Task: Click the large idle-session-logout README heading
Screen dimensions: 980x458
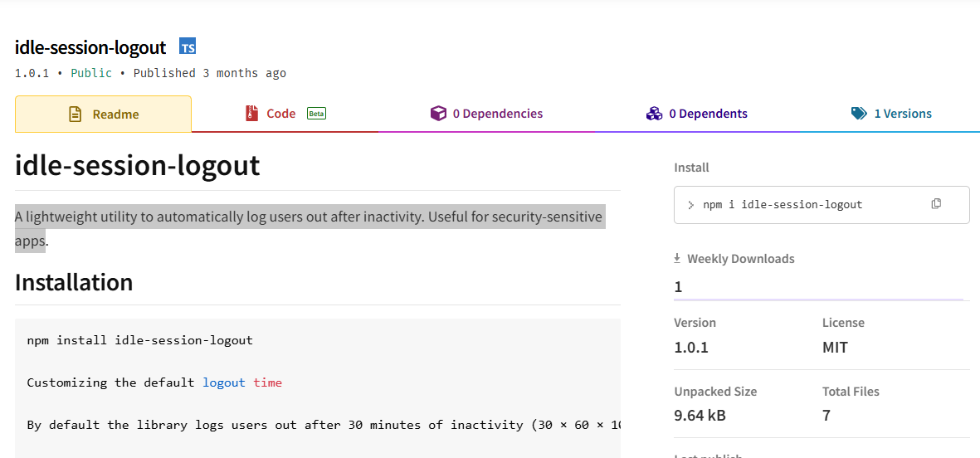Action: pos(138,165)
